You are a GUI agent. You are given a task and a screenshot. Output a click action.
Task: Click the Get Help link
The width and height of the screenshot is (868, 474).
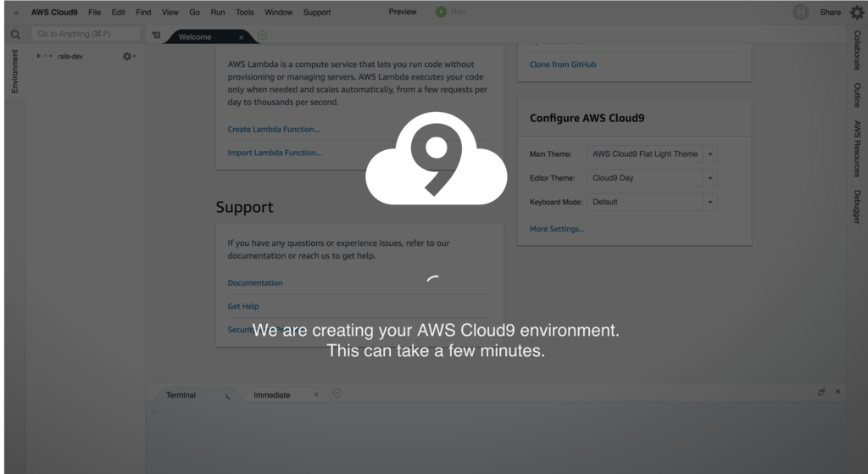243,305
